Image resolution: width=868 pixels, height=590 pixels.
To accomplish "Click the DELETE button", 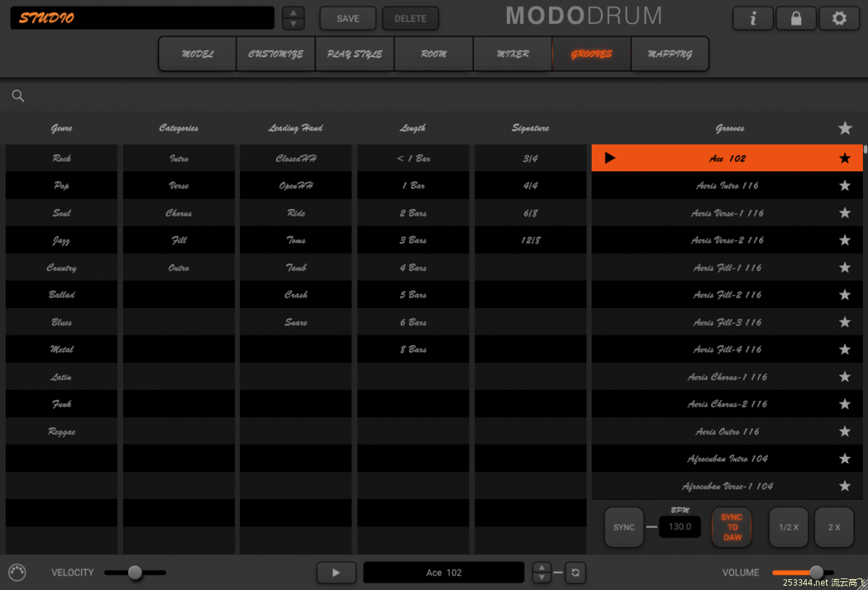I will tap(411, 19).
